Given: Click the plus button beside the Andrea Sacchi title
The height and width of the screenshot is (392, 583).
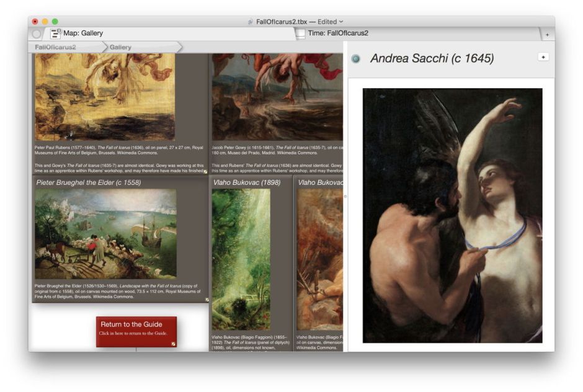Looking at the screenshot, I should 543,57.
